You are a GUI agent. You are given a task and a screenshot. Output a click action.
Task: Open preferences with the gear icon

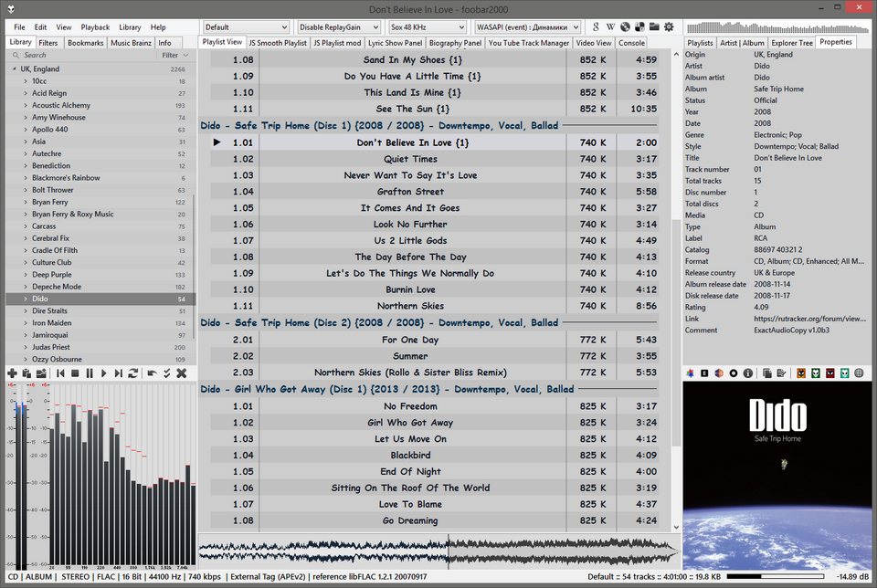[x=669, y=27]
